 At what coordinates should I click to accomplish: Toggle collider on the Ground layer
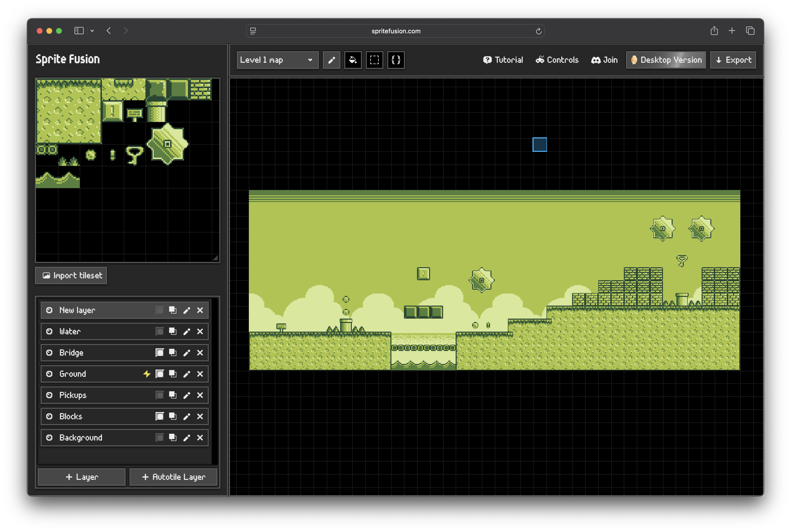160,374
